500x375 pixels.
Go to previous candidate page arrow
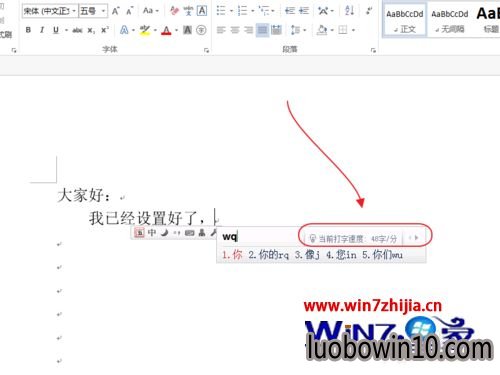tap(410, 238)
